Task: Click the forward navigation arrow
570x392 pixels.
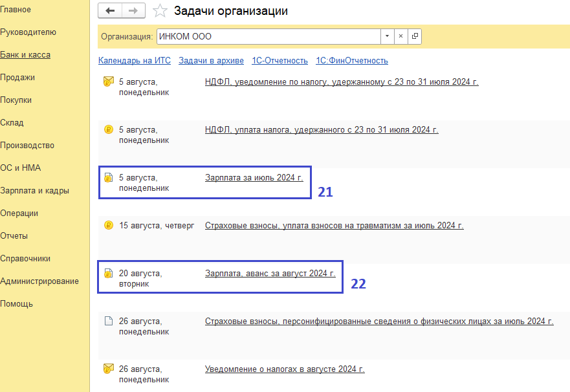Action: click(133, 11)
